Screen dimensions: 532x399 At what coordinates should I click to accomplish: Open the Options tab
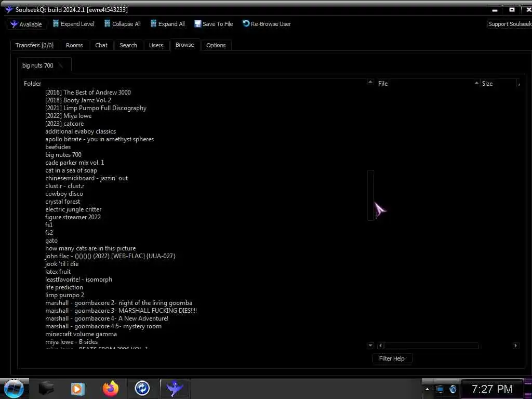(216, 45)
